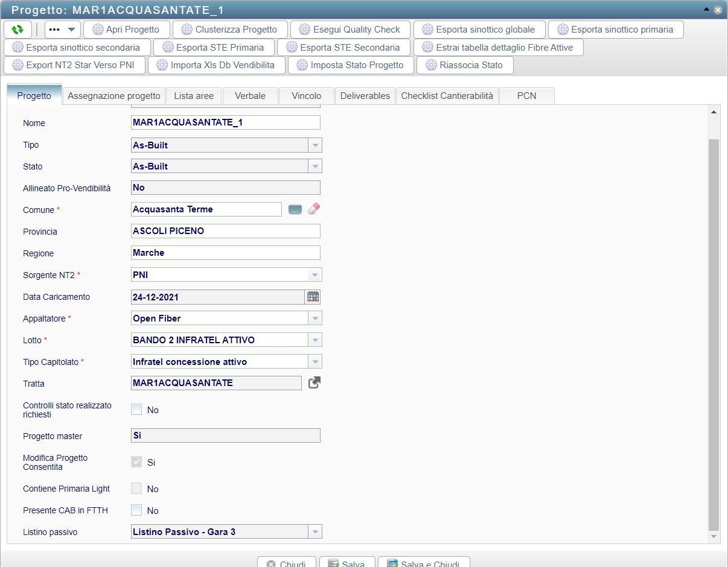Click the Apri Progetto button
The width and height of the screenshot is (728, 567).
pyautogui.click(x=126, y=30)
